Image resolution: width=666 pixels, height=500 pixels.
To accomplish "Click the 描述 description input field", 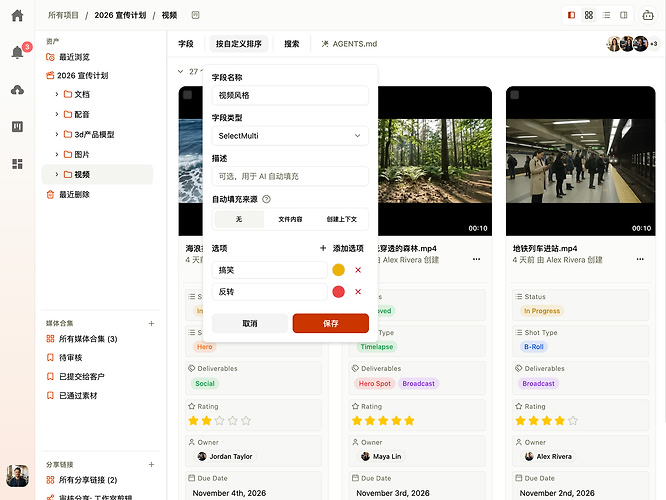I will click(x=290, y=176).
